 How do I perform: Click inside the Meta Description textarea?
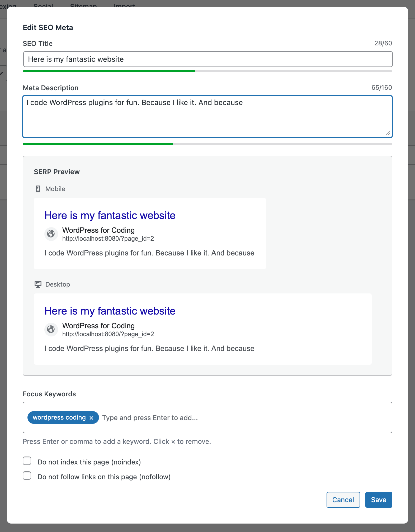tap(207, 116)
